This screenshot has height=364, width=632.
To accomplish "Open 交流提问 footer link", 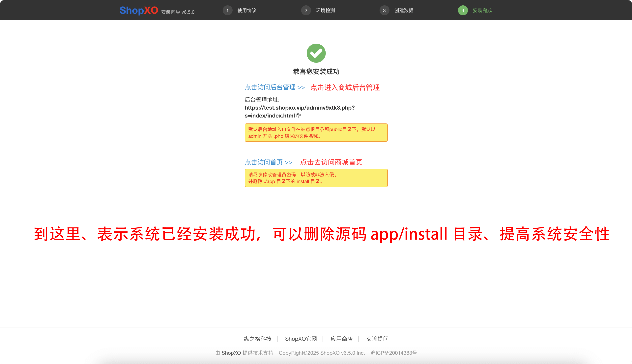I will pyautogui.click(x=377, y=339).
